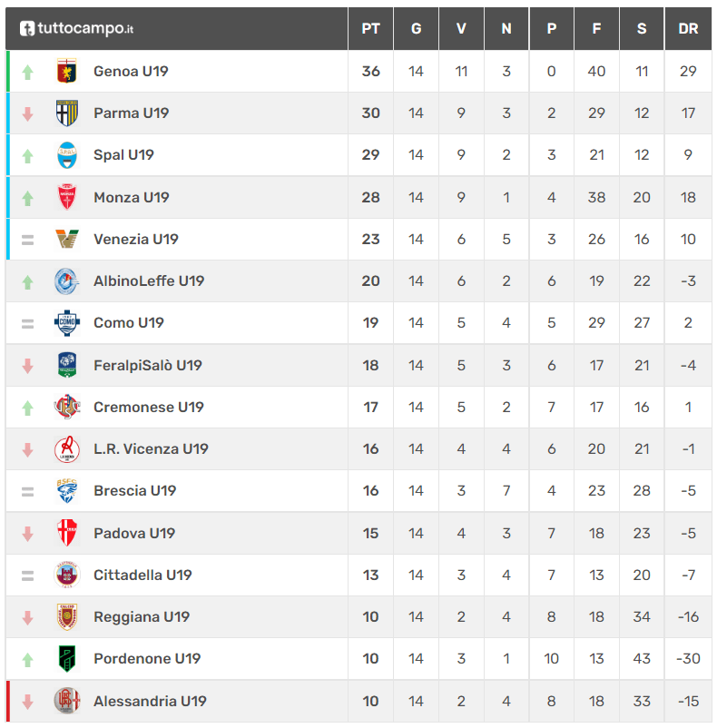Open the Brescia U19 team name link
This screenshot has width=717, height=728.
point(135,491)
